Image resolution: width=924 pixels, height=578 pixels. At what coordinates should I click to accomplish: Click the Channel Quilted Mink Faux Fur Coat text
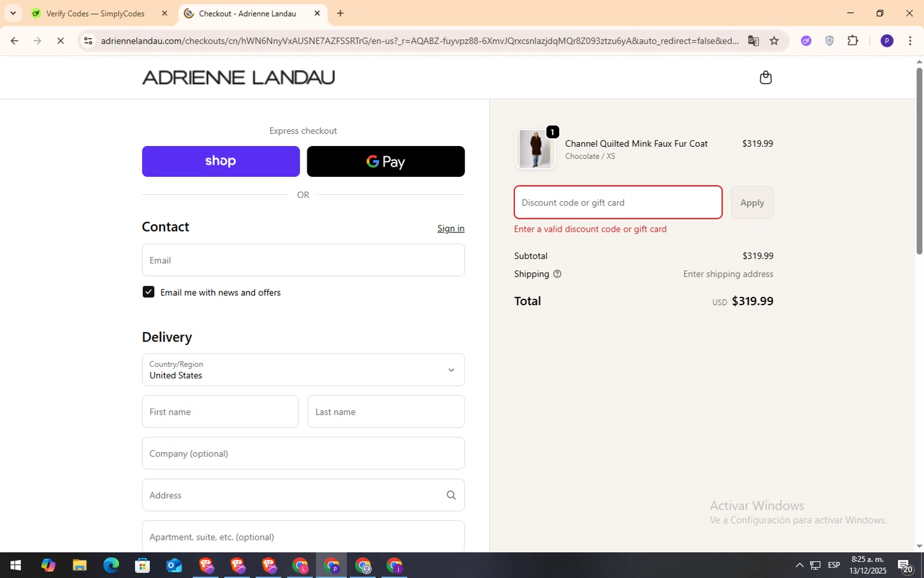click(636, 144)
